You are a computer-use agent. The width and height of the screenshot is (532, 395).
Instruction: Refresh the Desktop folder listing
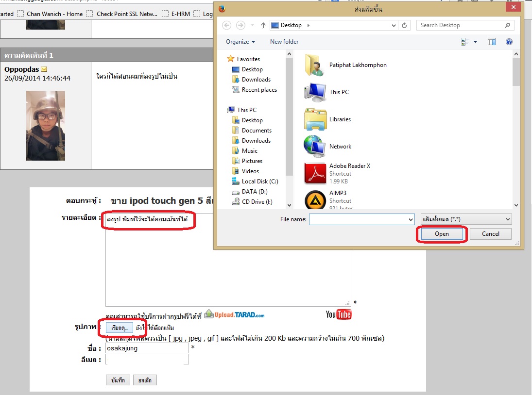pos(404,25)
